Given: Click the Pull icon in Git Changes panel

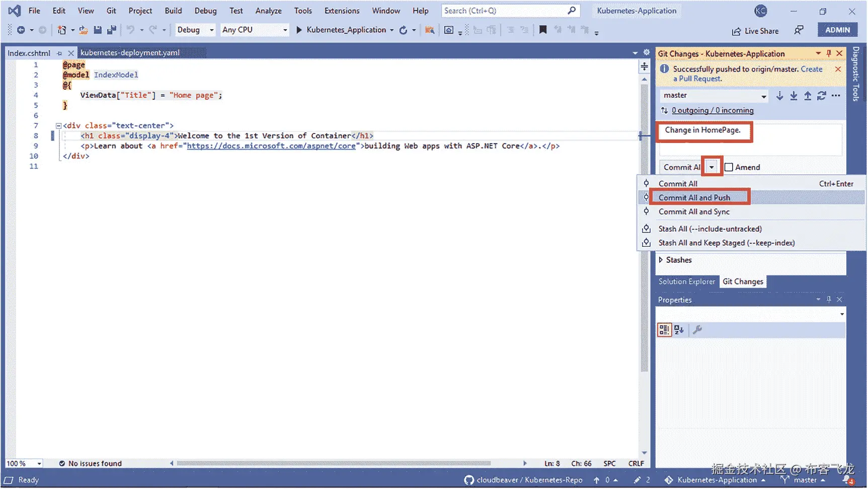Looking at the screenshot, I should pyautogui.click(x=794, y=96).
